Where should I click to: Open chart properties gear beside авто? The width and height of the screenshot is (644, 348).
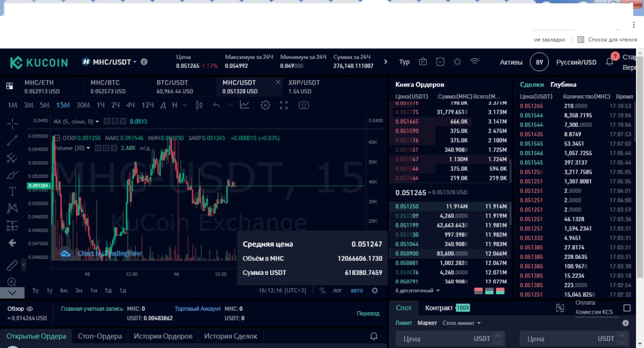pyautogui.click(x=375, y=291)
